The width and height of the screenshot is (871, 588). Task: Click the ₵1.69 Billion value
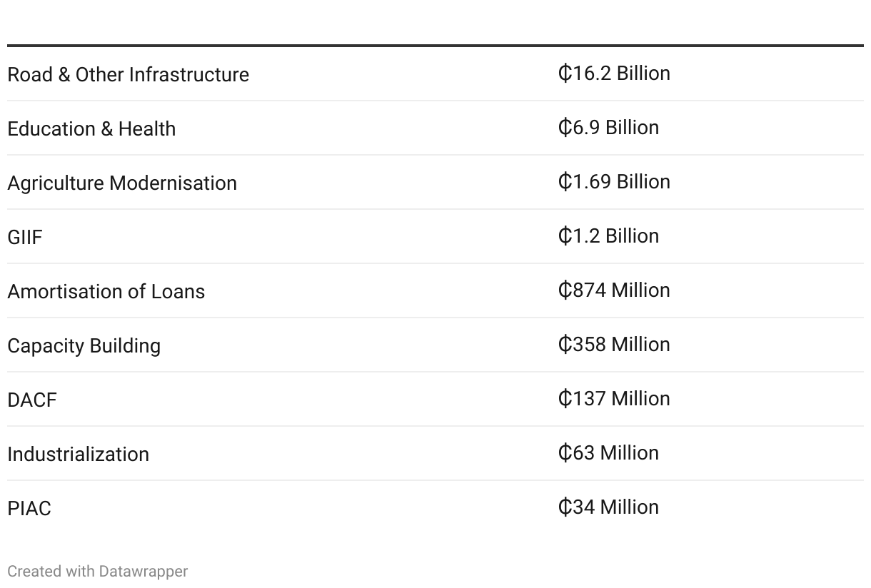coord(614,182)
